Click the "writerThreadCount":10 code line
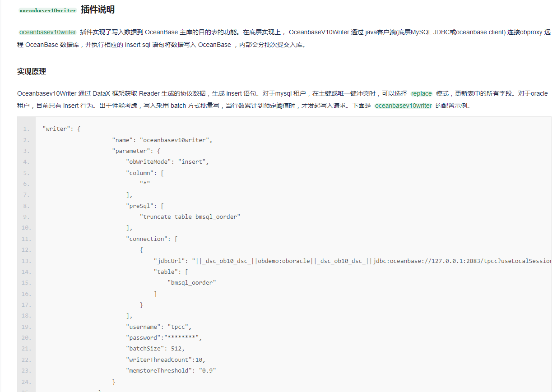The image size is (557, 392). (x=166, y=360)
